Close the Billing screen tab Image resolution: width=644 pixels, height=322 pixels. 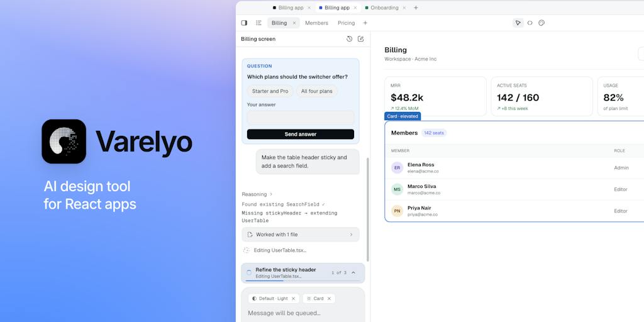294,23
